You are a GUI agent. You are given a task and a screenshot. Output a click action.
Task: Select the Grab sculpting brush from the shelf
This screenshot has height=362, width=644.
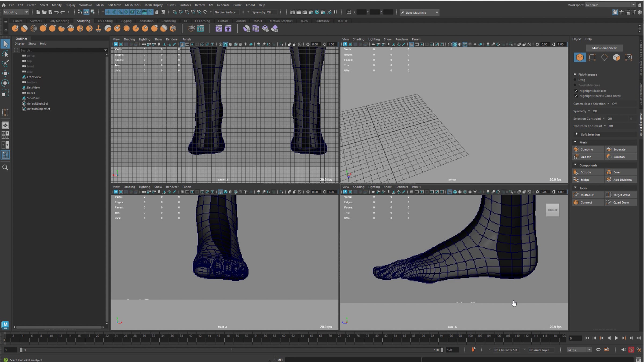pyautogui.click(x=43, y=28)
